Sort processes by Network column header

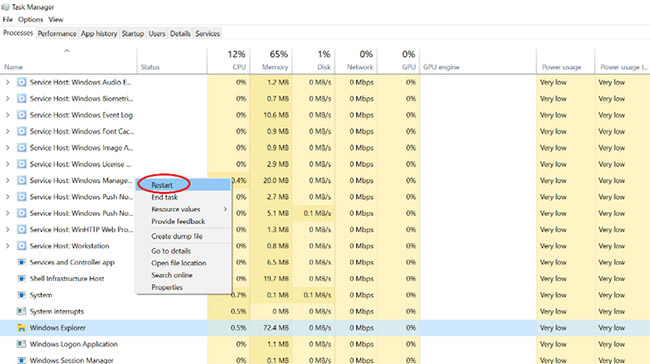356,61
